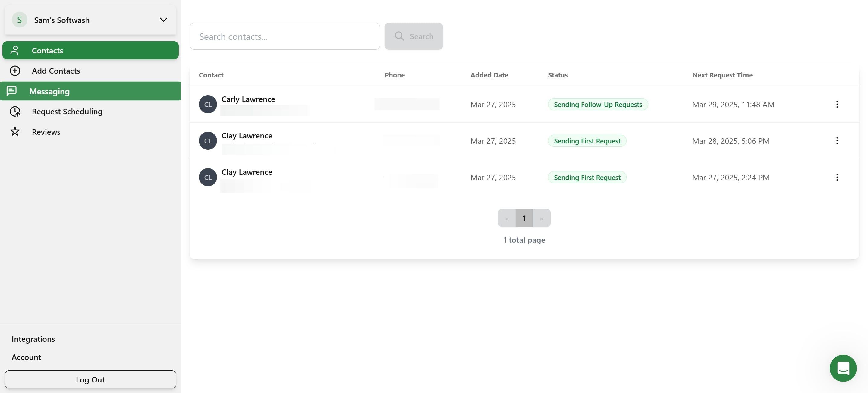
Task: Go to Integrations in the sidebar
Action: (x=33, y=339)
